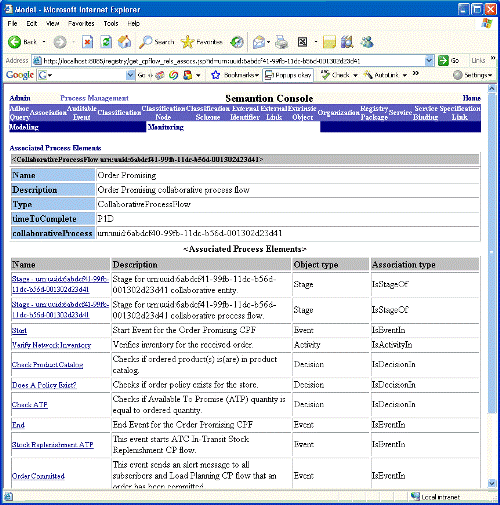Open Favorites with the star icon

click(187, 42)
